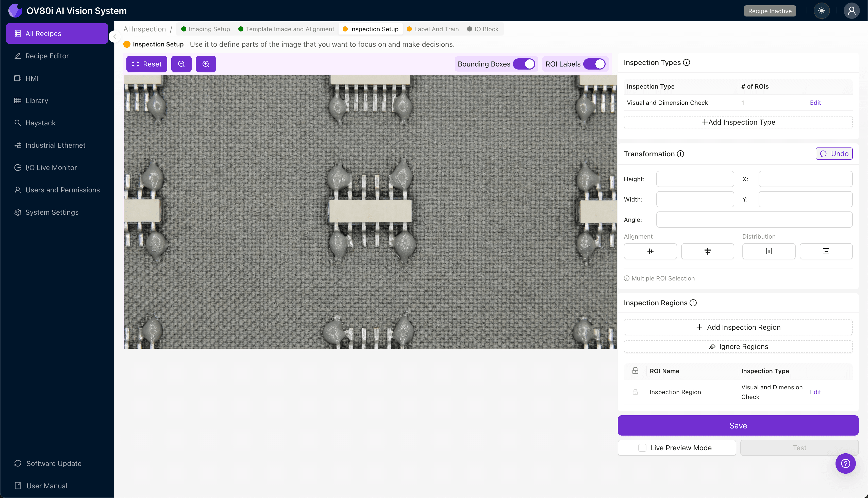Toggle the light/dark theme sun icon

point(822,11)
